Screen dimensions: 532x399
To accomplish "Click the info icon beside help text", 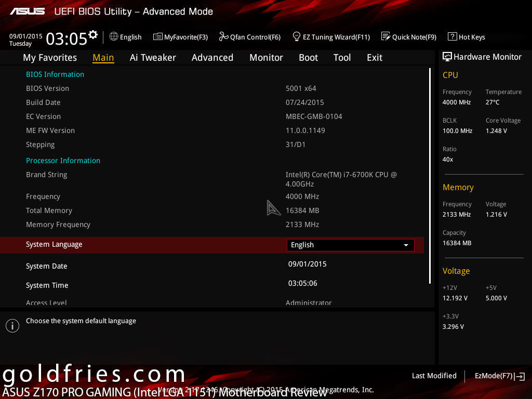I will coord(12,326).
